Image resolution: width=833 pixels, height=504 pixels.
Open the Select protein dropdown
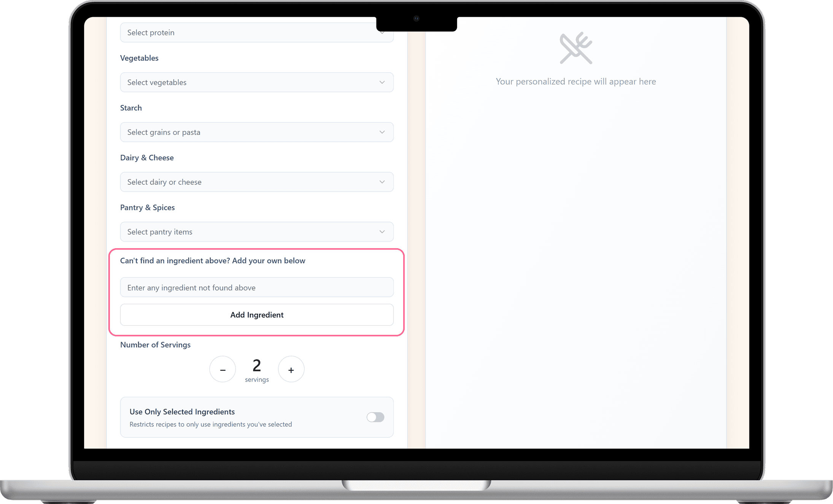coord(257,32)
